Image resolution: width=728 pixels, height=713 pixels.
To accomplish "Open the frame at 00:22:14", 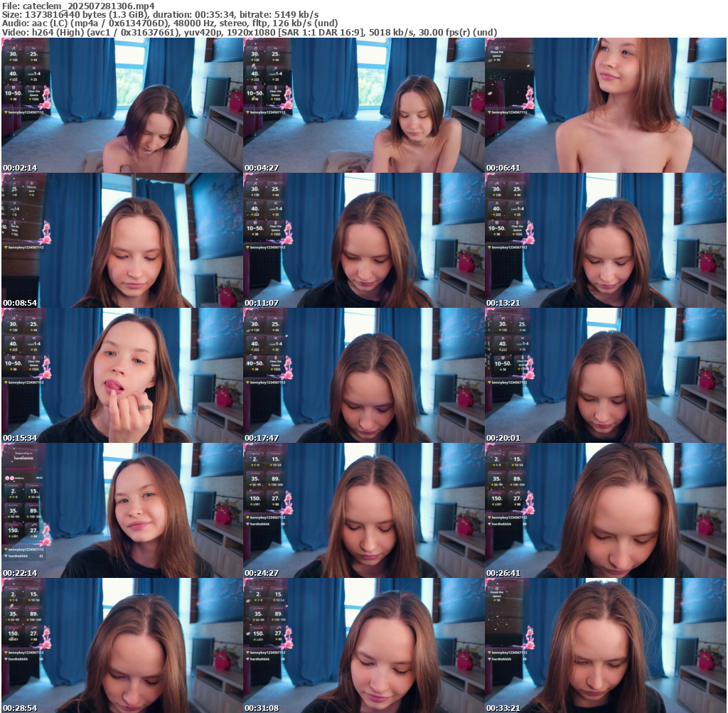I will pyautogui.click(x=122, y=510).
